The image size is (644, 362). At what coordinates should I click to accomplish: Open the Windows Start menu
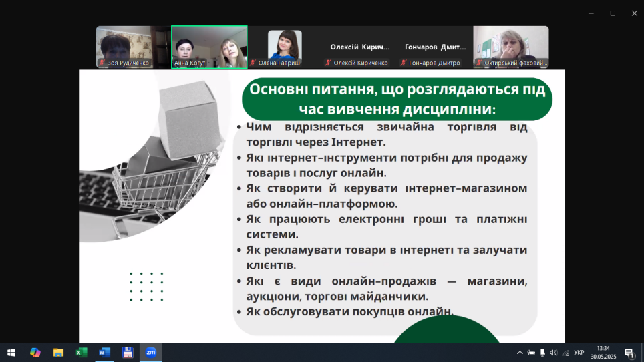tap(11, 352)
